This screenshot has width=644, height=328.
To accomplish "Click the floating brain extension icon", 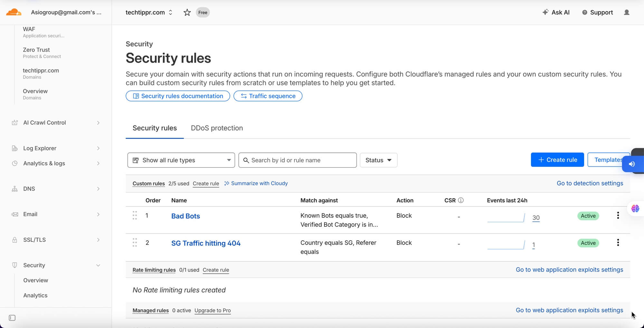I will [x=635, y=209].
